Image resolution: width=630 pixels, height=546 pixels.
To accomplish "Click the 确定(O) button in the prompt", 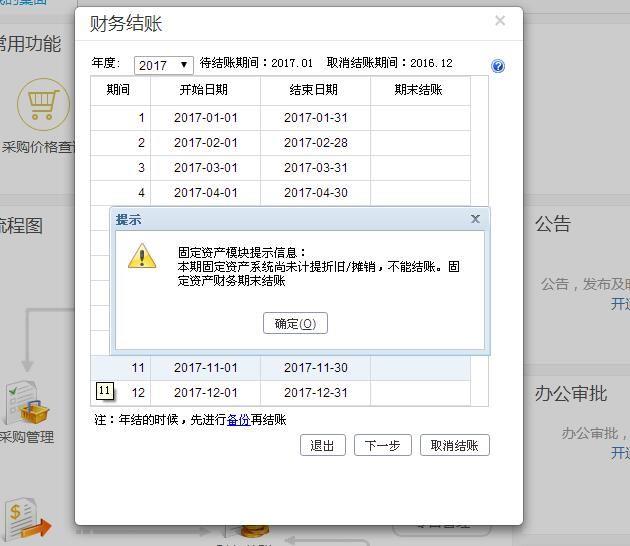I will [x=295, y=323].
